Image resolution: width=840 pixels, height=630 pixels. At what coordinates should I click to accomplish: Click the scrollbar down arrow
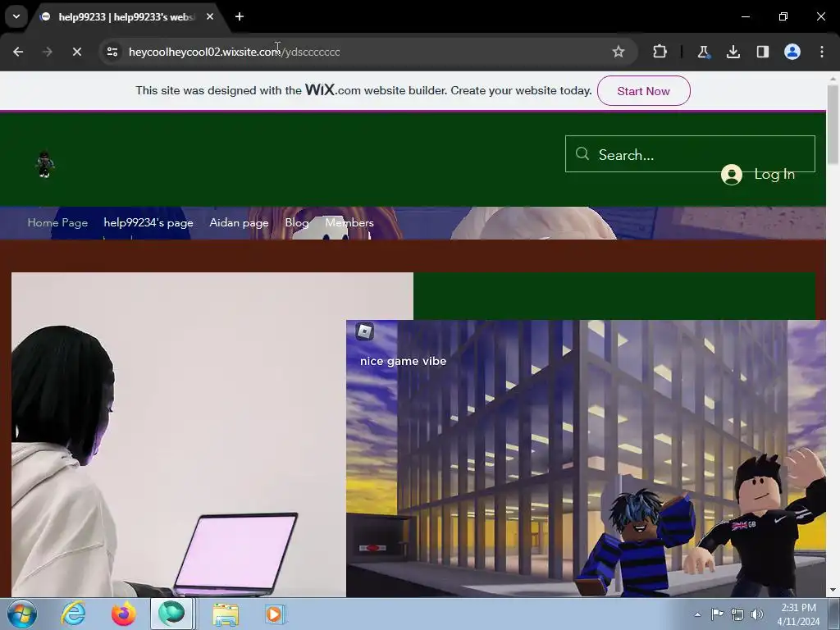click(x=833, y=590)
